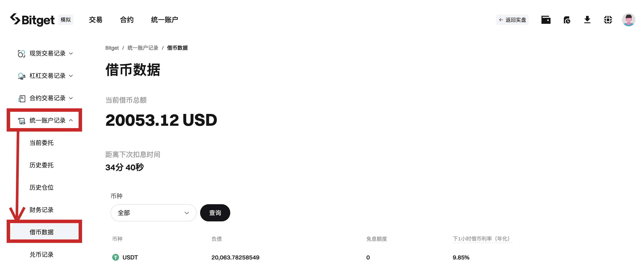Open the 币种 全部 dropdown
The width and height of the screenshot is (644, 276).
click(153, 213)
